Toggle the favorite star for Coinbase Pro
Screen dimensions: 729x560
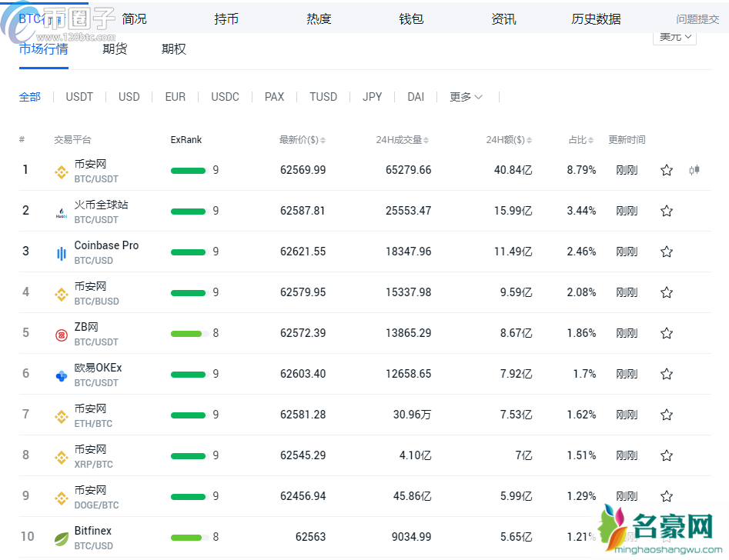click(667, 252)
